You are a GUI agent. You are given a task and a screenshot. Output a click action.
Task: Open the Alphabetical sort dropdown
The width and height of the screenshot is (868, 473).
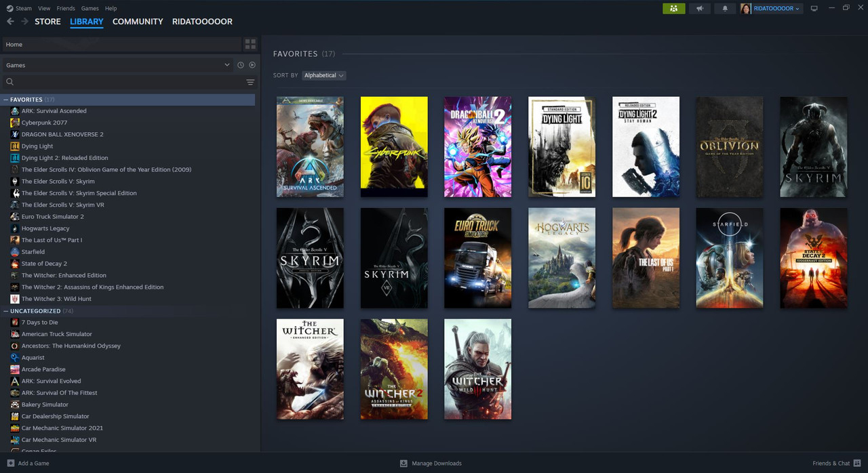coord(324,75)
